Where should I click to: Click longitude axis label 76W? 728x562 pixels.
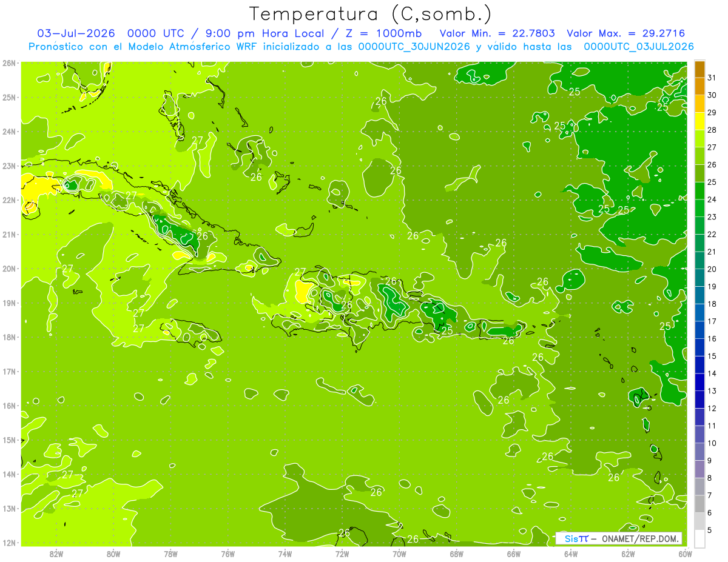228,554
